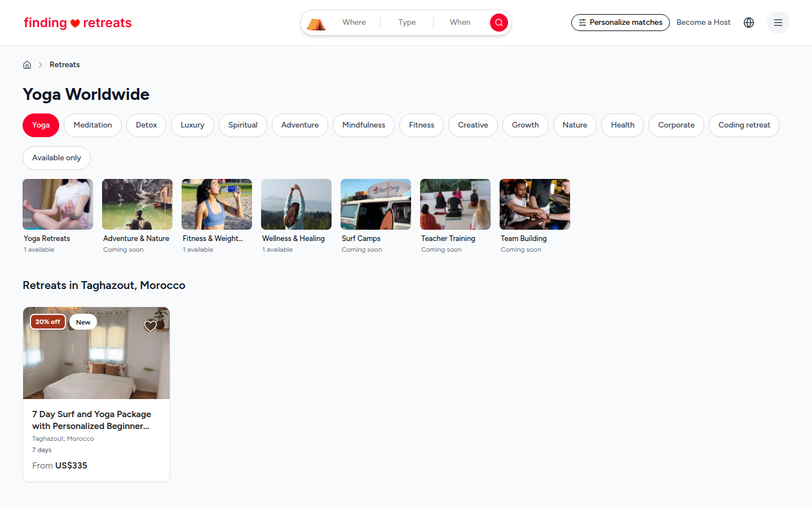812x508 pixels.
Task: Open the Surf Camps thumbnail
Action: click(x=376, y=204)
